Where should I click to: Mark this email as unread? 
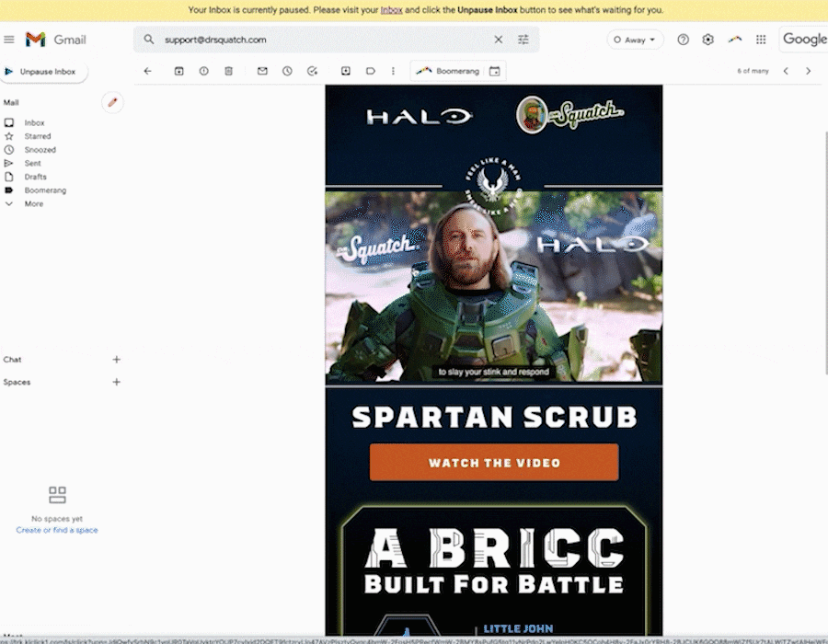pyautogui.click(x=262, y=71)
